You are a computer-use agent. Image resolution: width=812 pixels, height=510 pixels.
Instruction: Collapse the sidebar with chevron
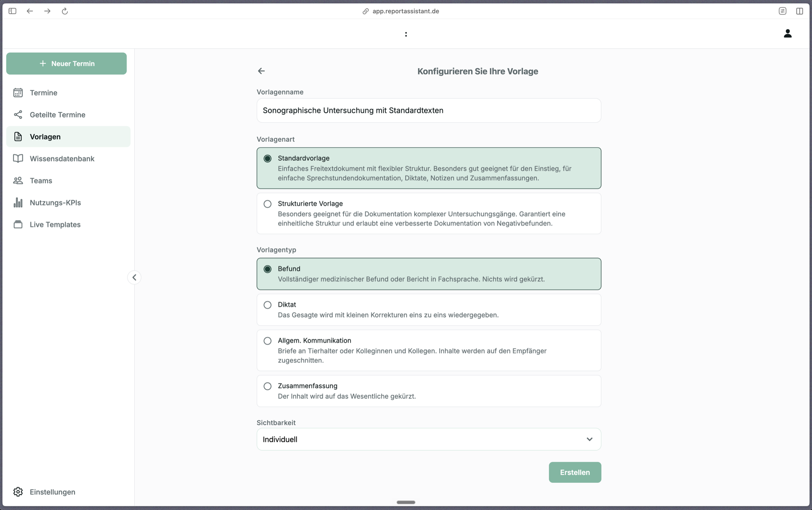134,277
